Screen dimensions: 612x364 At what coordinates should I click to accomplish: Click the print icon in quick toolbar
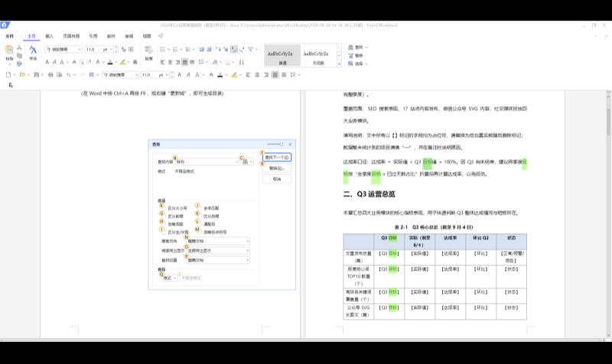click(50, 74)
